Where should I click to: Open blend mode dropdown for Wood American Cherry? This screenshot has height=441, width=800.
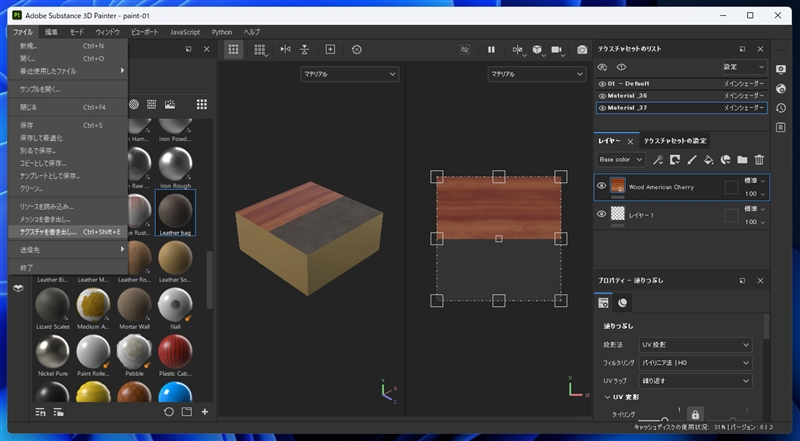[755, 181]
